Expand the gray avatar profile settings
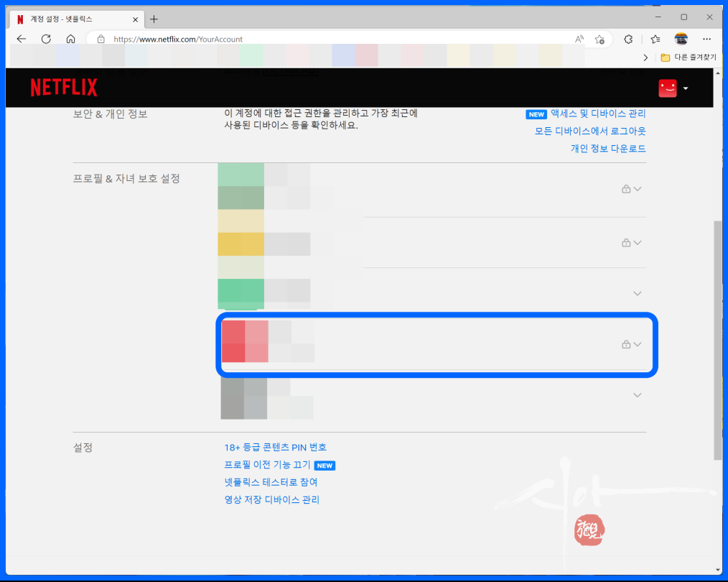 click(638, 395)
